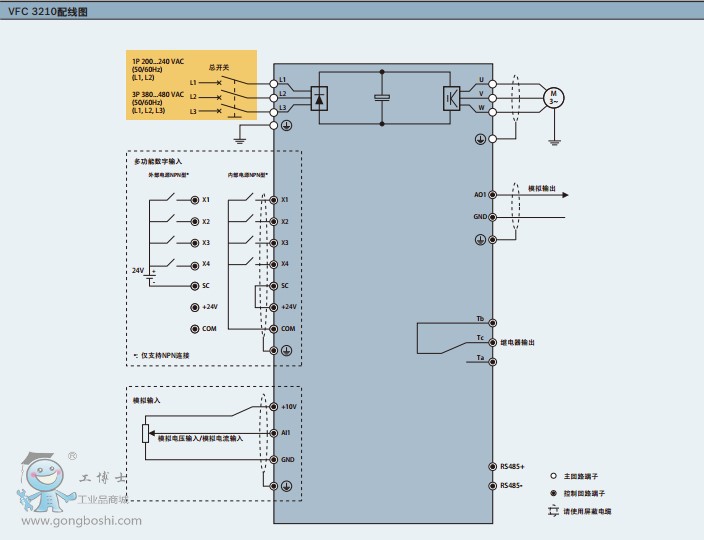Select the RS485+ terminal
This screenshot has width=704, height=540.
click(x=492, y=467)
